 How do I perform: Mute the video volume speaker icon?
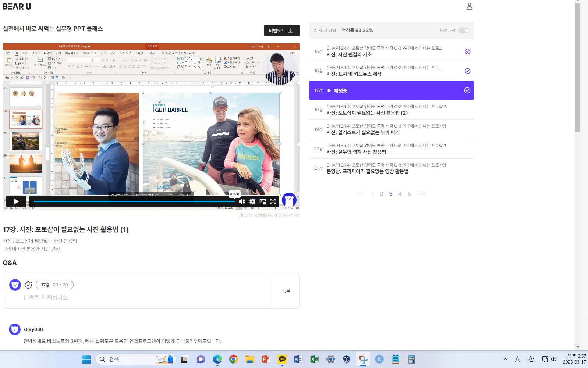tap(242, 201)
